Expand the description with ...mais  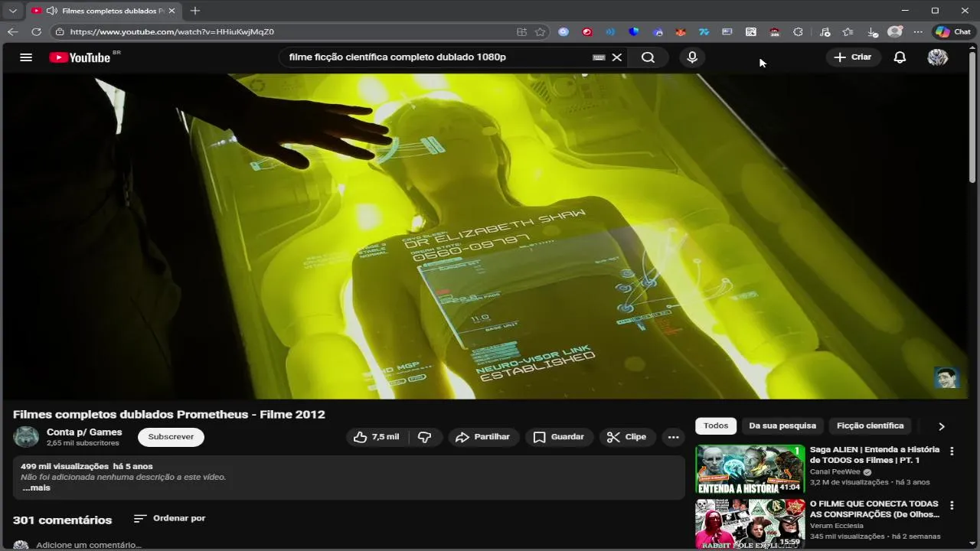(x=36, y=487)
